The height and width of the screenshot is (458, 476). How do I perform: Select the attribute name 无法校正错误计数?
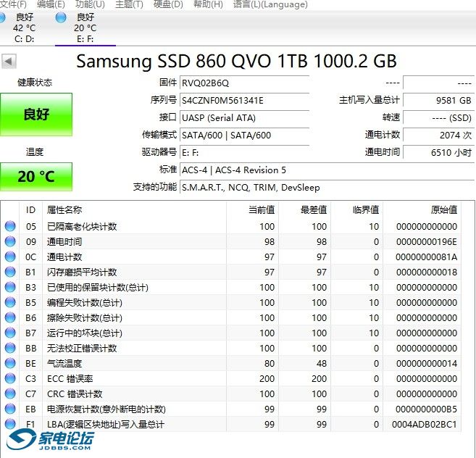tap(82, 349)
